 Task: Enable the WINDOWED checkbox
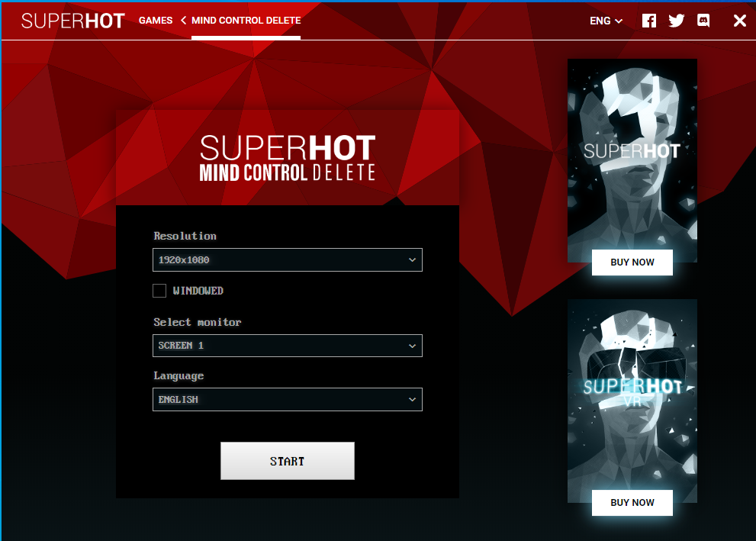pos(159,290)
